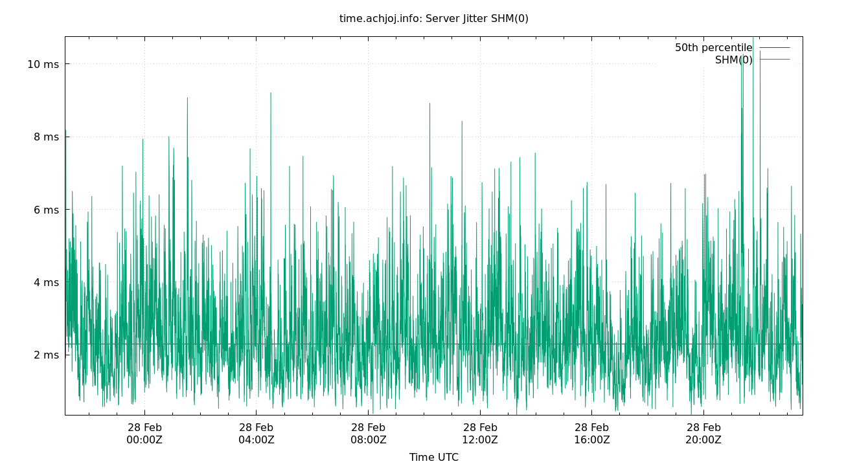Image resolution: width=868 pixels, height=466 pixels.
Task: Click the plot's top-right corner tick mark
Action: coord(805,37)
